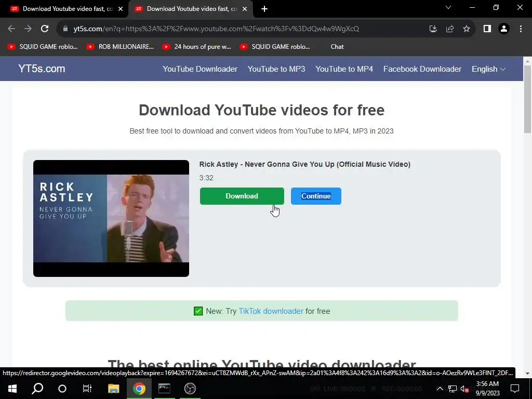The image size is (532, 399).
Task: Click the browser back arrow
Action: [11, 29]
